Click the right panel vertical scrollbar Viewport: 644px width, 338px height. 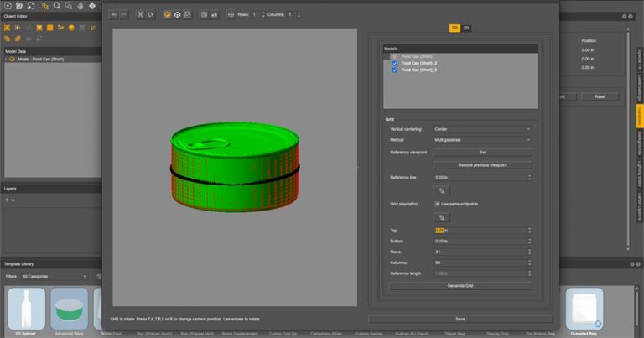click(x=628, y=139)
